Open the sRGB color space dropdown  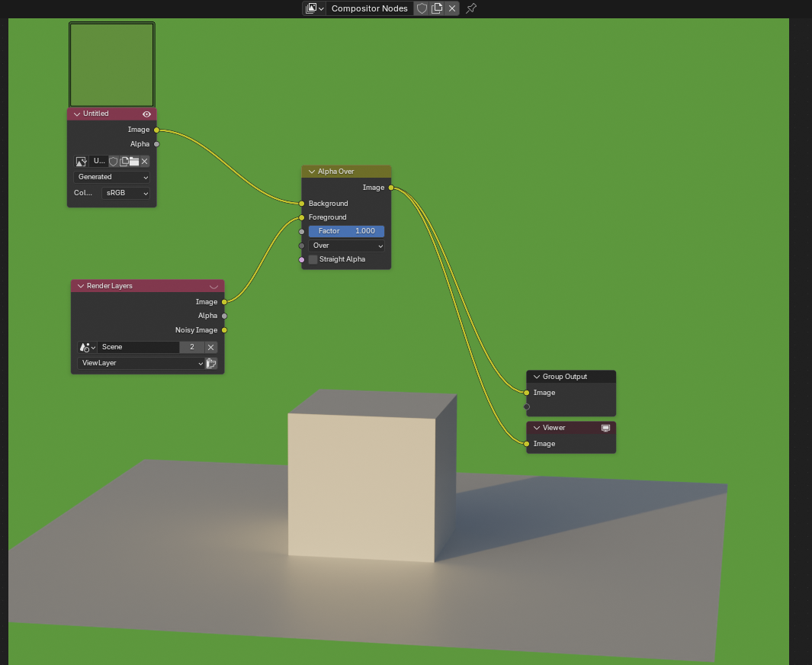pos(126,194)
